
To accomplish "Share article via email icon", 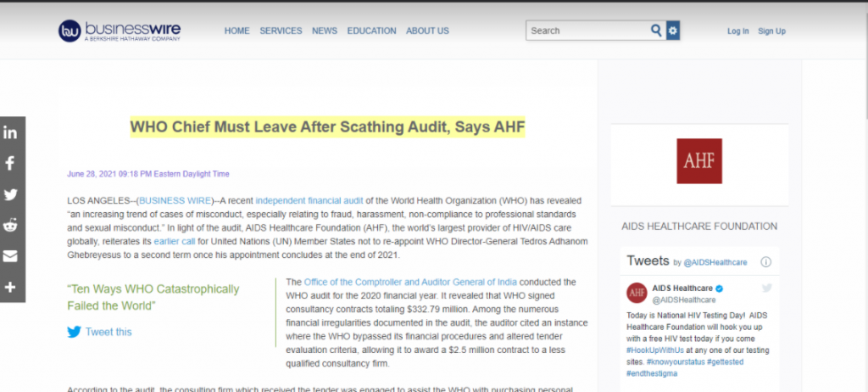I will click(10, 256).
